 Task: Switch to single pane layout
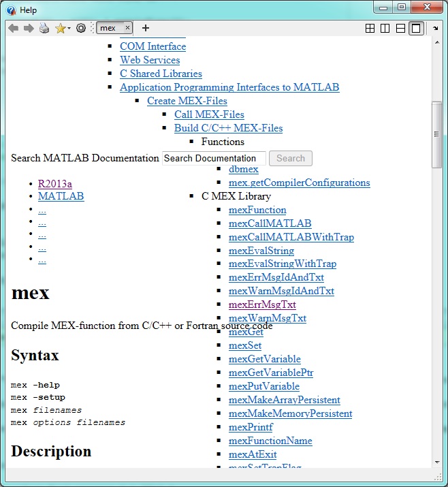[x=416, y=28]
